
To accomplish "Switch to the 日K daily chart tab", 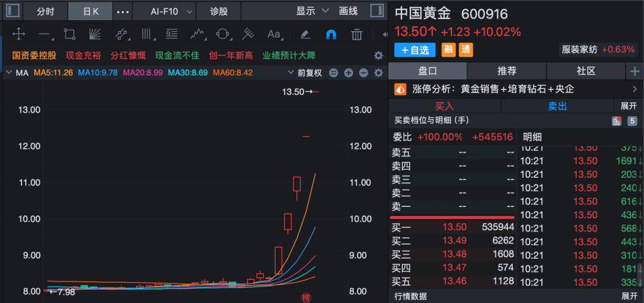I will pos(91,11).
